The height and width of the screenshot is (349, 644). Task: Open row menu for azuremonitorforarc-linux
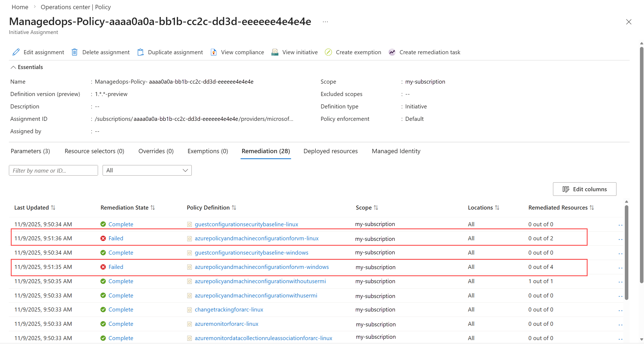tap(620, 325)
